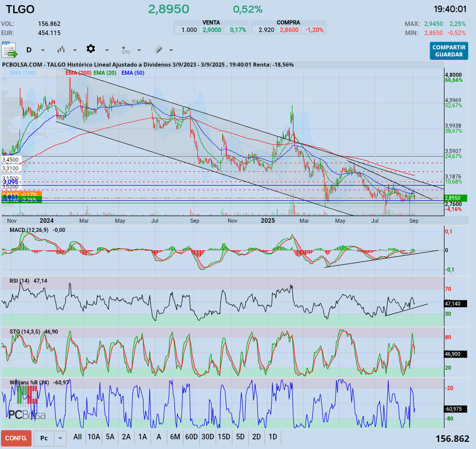Click the MACD (12,26,9) indicator label
This screenshot has width=476, height=449.
[29, 230]
